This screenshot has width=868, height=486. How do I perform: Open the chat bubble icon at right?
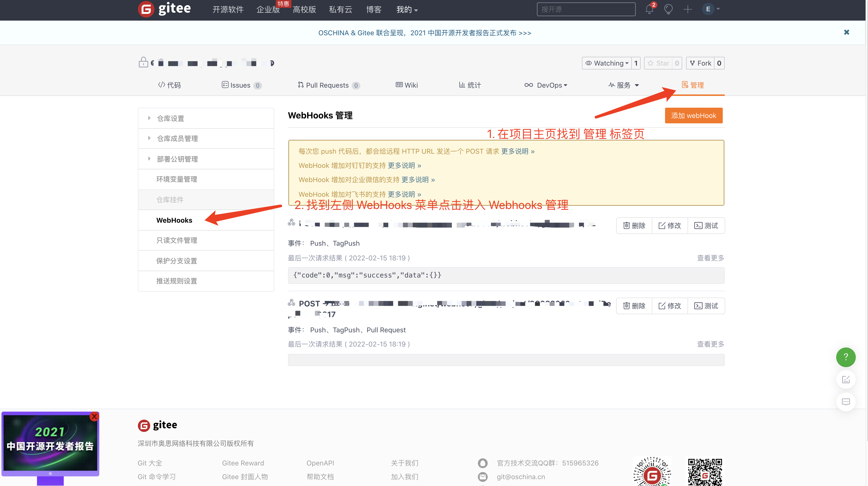pos(846,402)
